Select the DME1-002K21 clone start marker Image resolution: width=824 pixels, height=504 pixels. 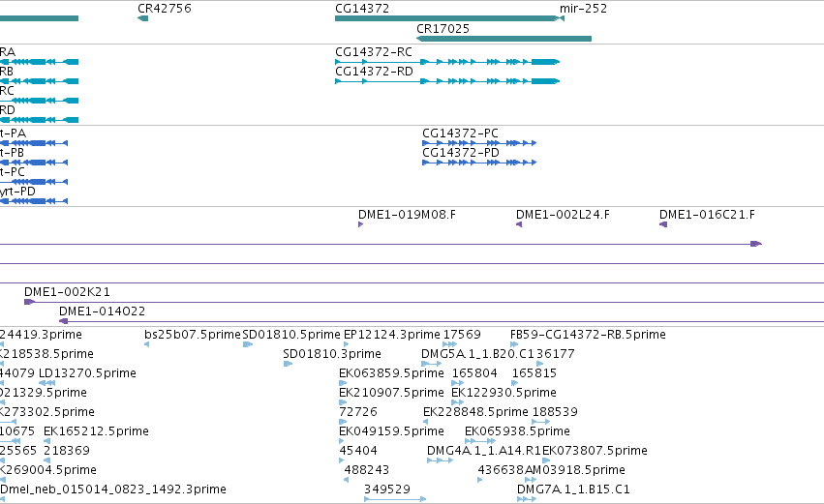point(29,302)
